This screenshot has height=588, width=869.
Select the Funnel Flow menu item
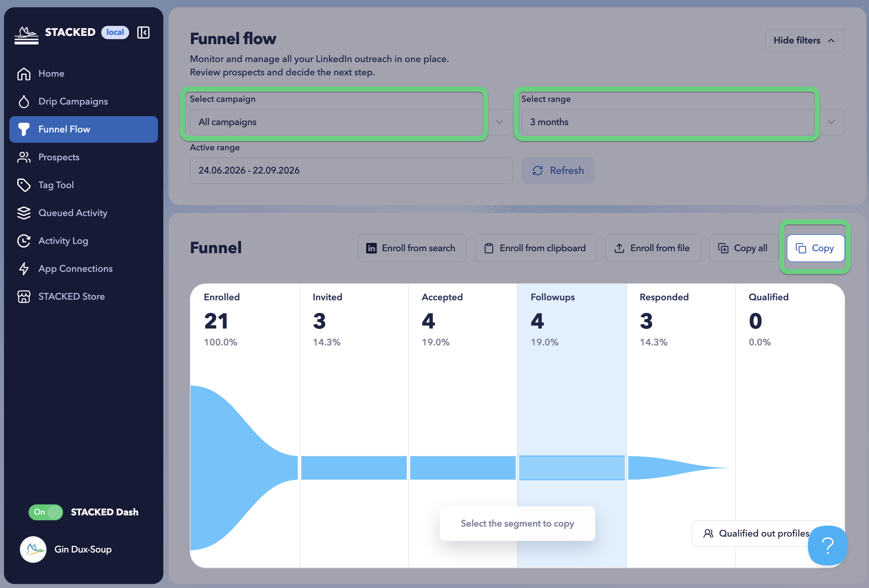click(x=83, y=129)
